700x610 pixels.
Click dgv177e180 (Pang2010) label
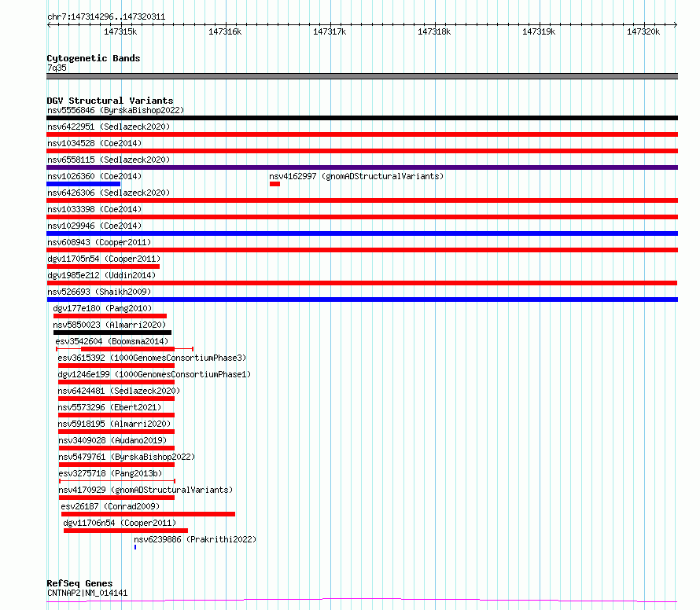(x=102, y=308)
